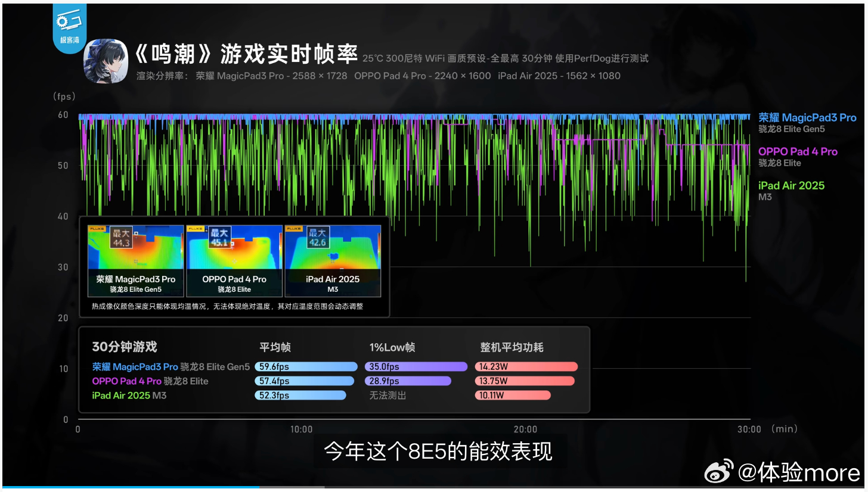Click the 10:00 time axis label

tap(302, 429)
